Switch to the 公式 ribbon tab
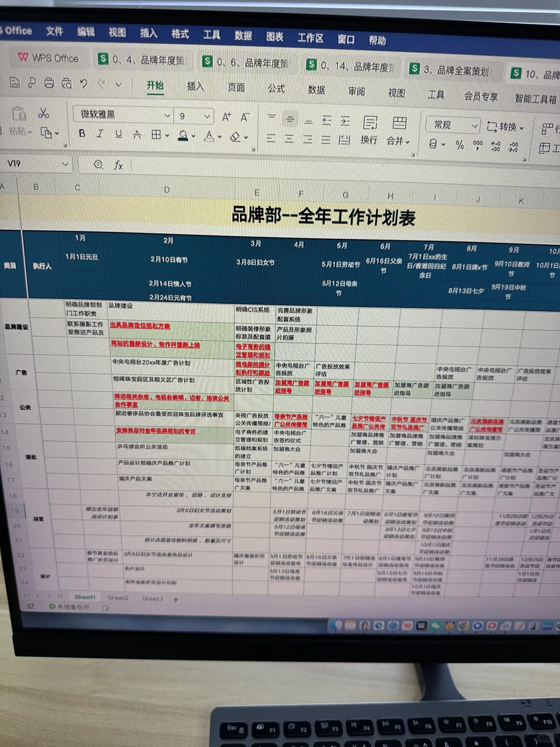The width and height of the screenshot is (560, 747). tap(276, 88)
